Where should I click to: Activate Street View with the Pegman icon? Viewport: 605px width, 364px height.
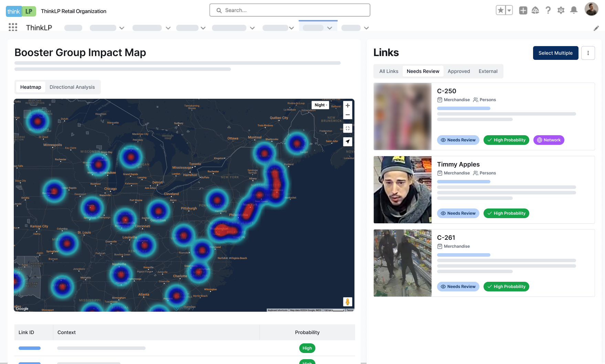click(x=347, y=302)
